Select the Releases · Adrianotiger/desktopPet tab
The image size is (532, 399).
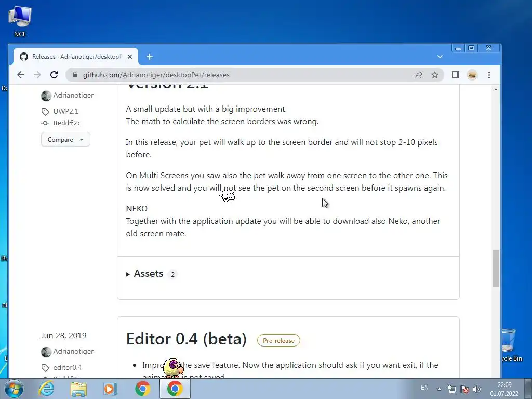[x=75, y=57]
